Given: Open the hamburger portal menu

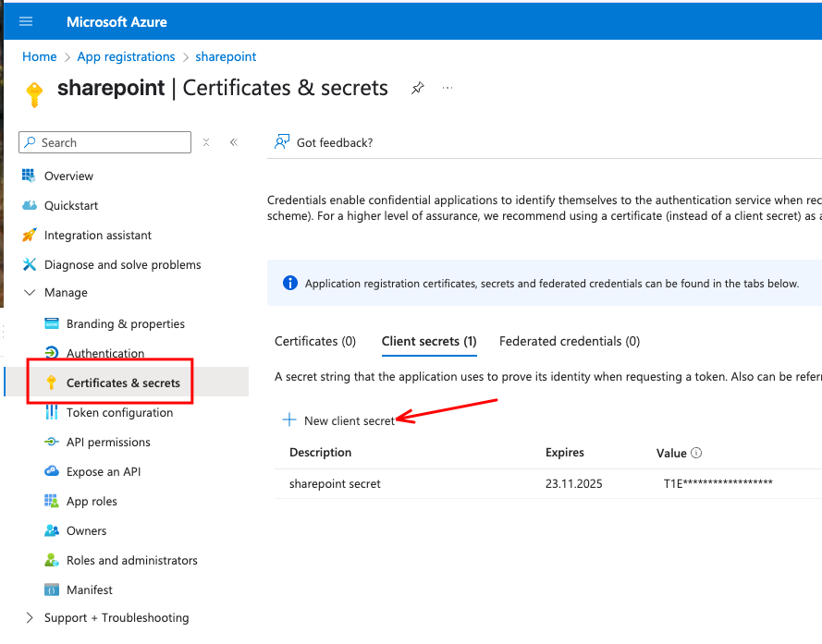Looking at the screenshot, I should pyautogui.click(x=26, y=21).
